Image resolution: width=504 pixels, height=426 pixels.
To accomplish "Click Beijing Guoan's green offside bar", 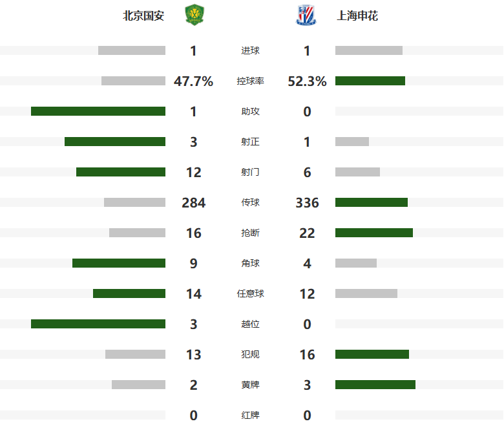I will [x=98, y=324].
